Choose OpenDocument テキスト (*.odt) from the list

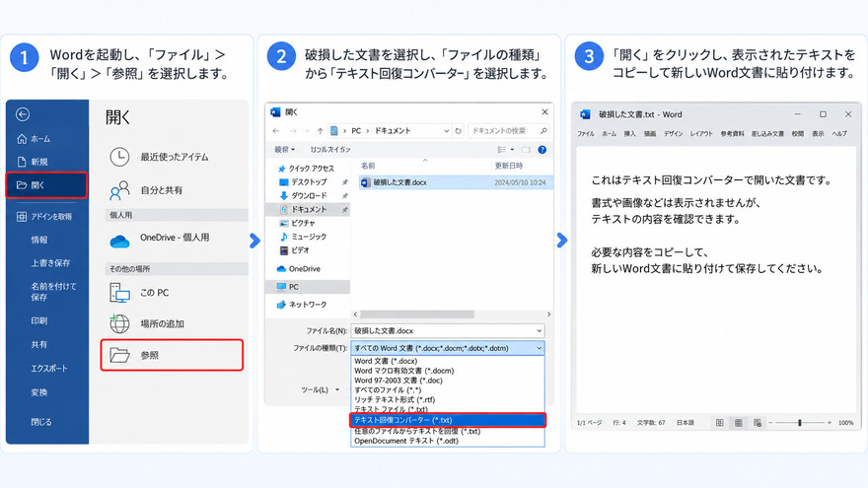click(406, 441)
